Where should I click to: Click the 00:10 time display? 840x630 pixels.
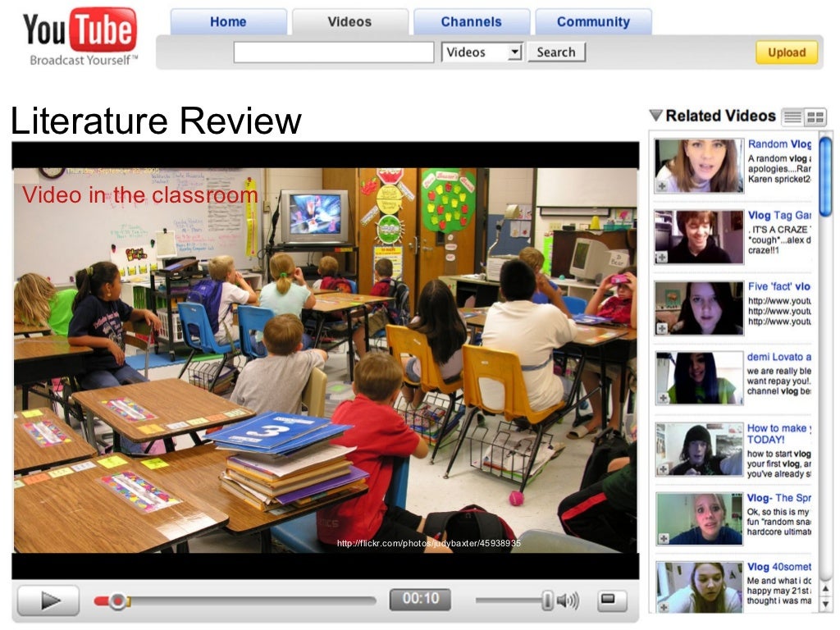421,599
